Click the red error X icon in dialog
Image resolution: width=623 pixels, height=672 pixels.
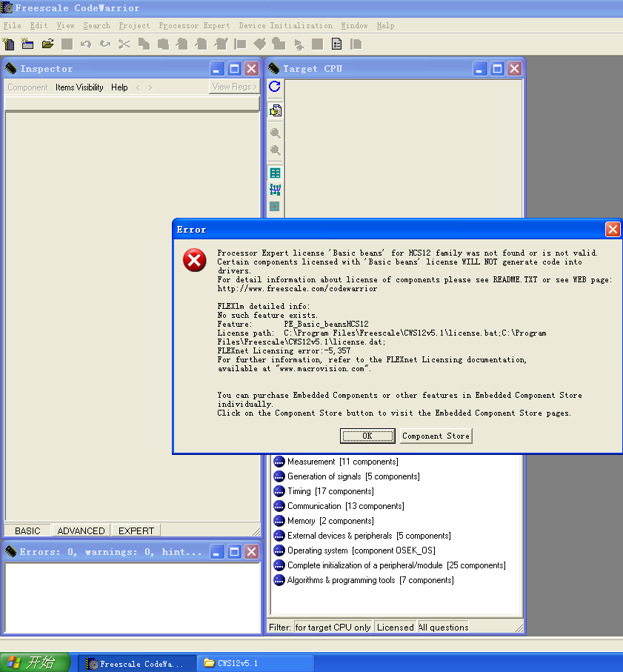pyautogui.click(x=195, y=260)
